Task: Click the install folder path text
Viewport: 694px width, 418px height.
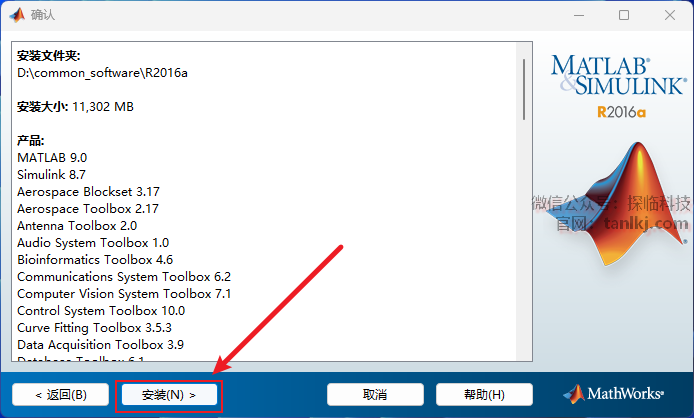Action: click(x=102, y=73)
